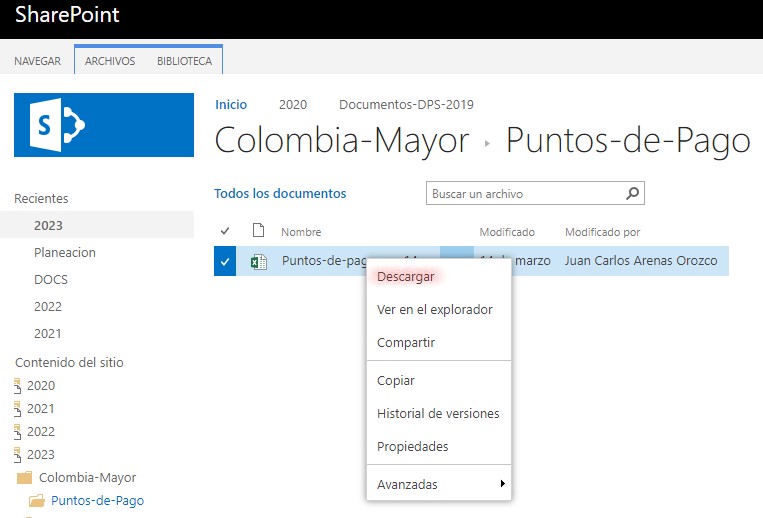Viewport: 763px width, 518px height.
Task: Click the search magnifier icon
Action: point(632,193)
